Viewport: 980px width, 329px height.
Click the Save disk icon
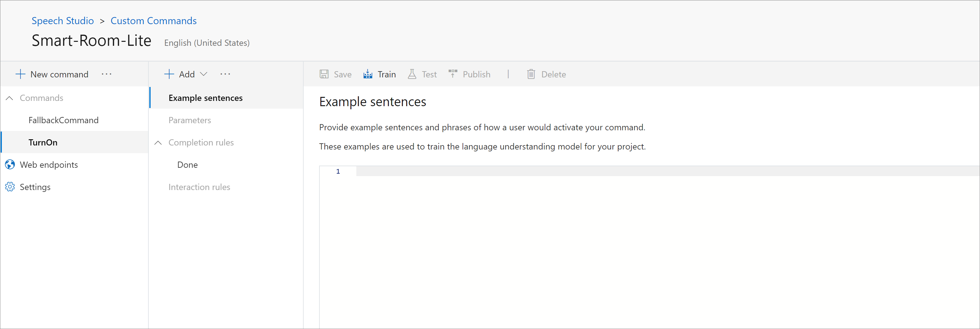click(x=324, y=74)
